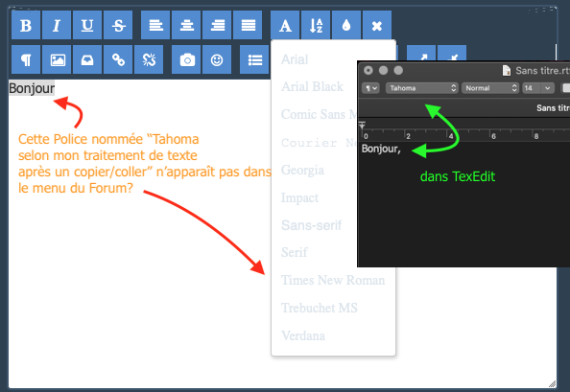
Task: Justify the text alignment
Action: (248, 25)
